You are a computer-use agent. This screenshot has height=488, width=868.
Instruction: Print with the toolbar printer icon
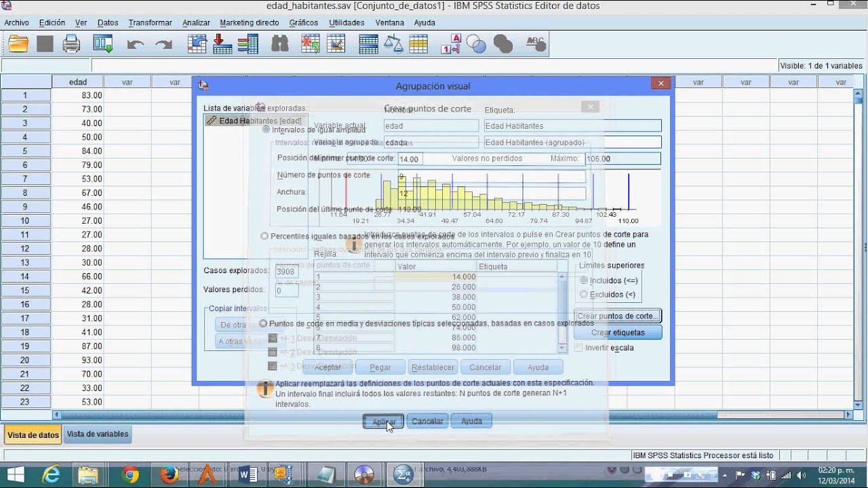coord(71,44)
